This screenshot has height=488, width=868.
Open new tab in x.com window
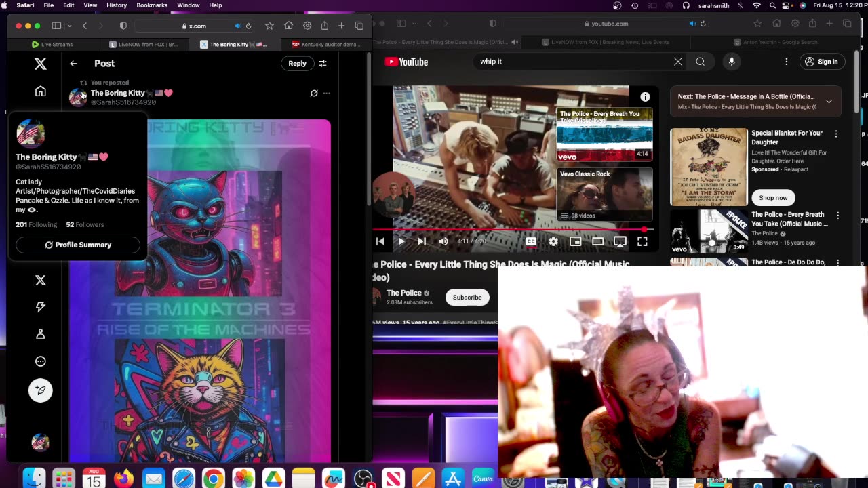341,26
